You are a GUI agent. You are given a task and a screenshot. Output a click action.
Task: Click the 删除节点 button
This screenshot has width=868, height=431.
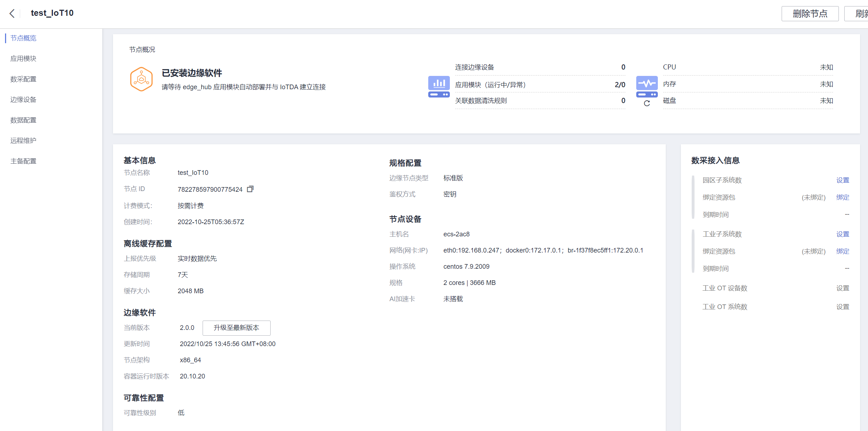pos(810,14)
